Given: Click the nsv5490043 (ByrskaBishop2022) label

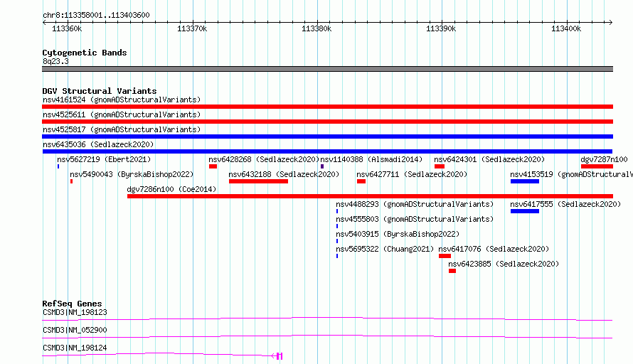Looking at the screenshot, I should pyautogui.click(x=132, y=174).
